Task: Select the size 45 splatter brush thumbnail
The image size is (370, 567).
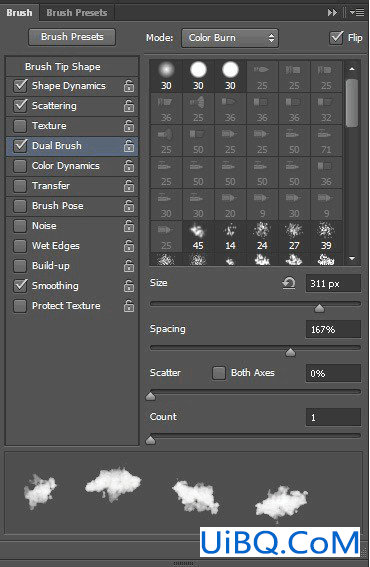Action: tap(198, 236)
